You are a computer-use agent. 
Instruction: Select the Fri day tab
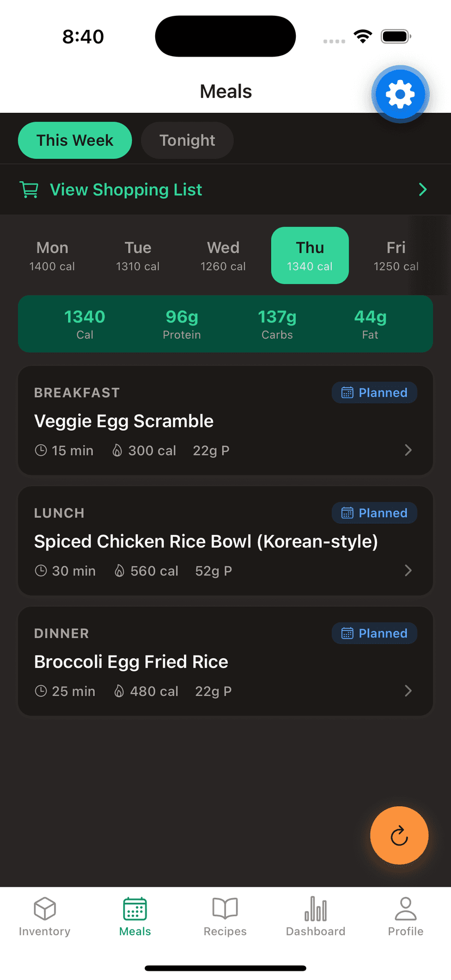[396, 256]
